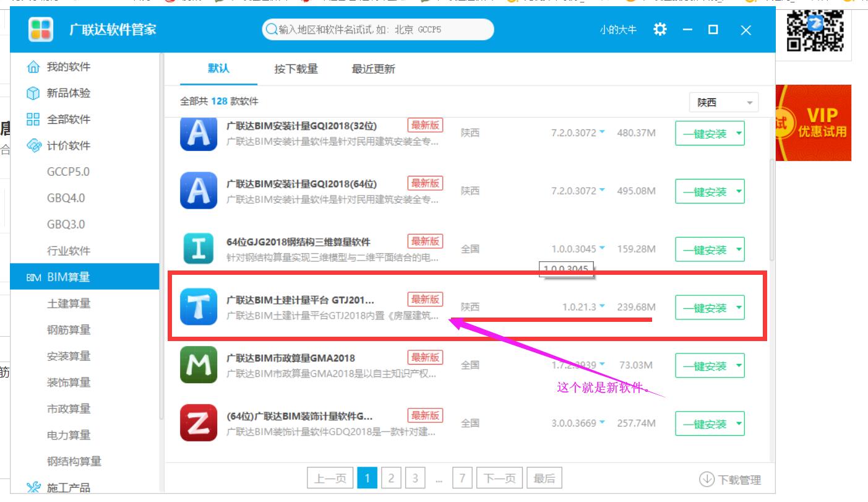Select current page 1 button
Image resolution: width=868 pixels, height=502 pixels.
pyautogui.click(x=367, y=478)
